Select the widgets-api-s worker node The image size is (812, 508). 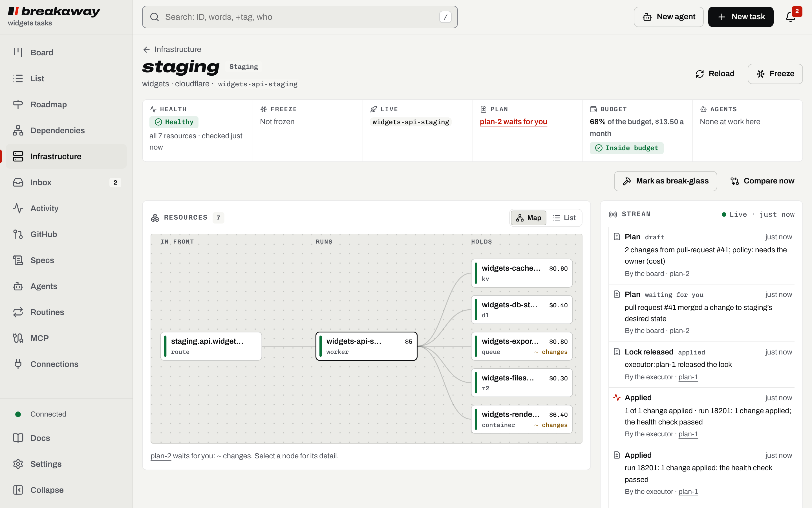click(x=367, y=346)
